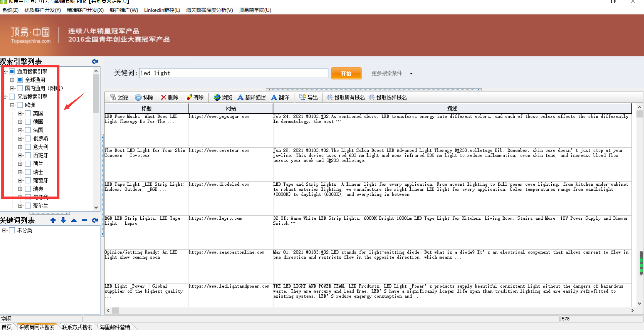
Task: Click the 过滤 filter icon in toolbar
Action: (x=113, y=97)
